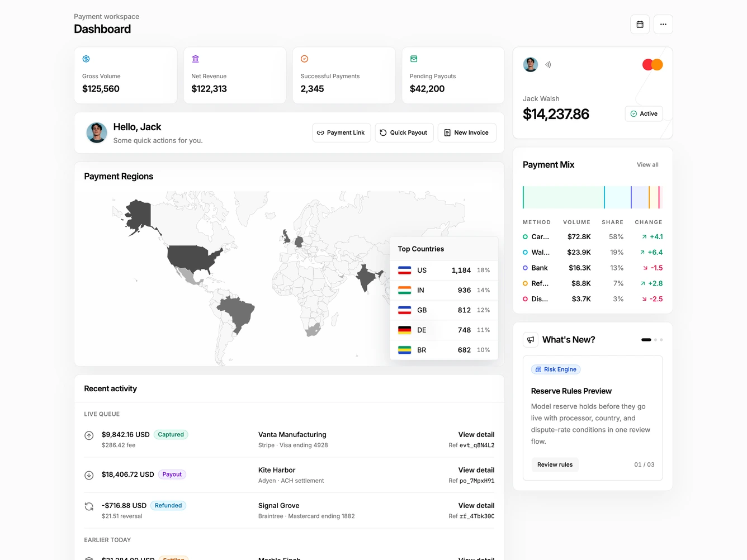Open the calendar icon button
Image resolution: width=747 pixels, height=560 pixels.
[640, 25]
